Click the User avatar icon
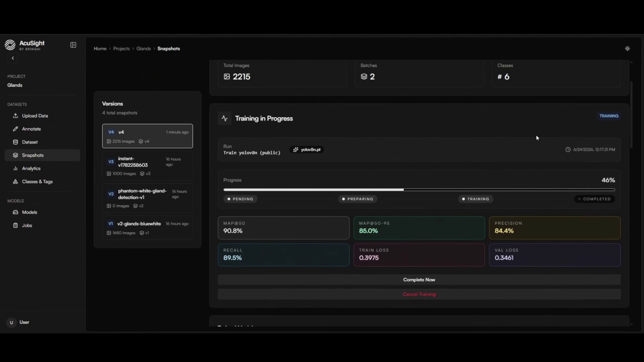 11,322
